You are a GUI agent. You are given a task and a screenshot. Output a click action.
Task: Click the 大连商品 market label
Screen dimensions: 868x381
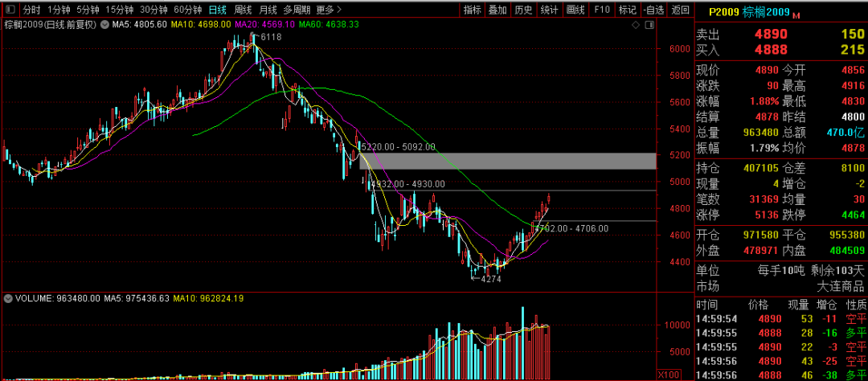pos(841,286)
